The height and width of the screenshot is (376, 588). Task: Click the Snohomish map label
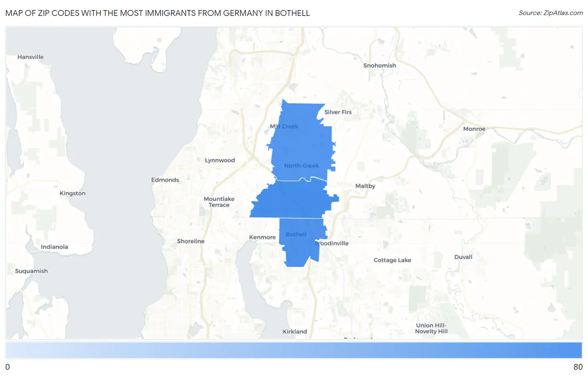379,66
